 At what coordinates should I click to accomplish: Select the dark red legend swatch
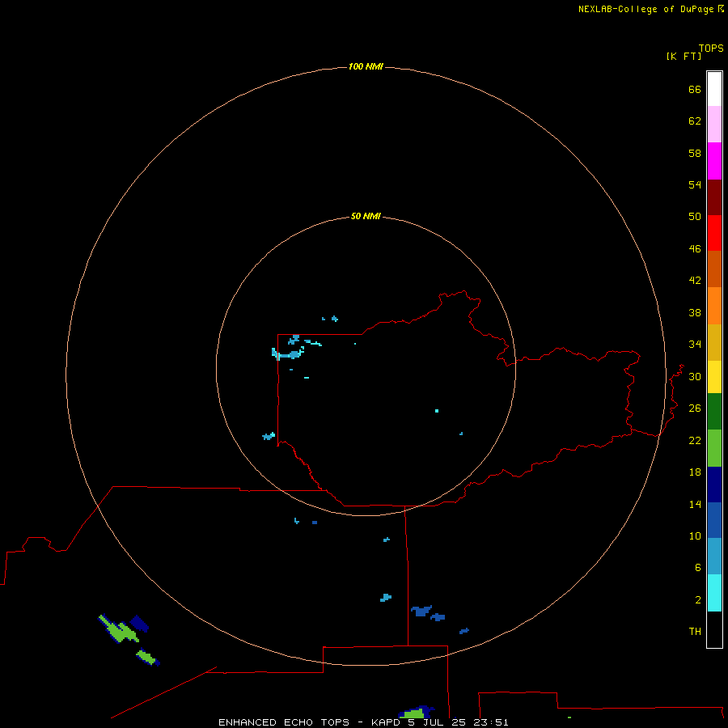point(714,197)
